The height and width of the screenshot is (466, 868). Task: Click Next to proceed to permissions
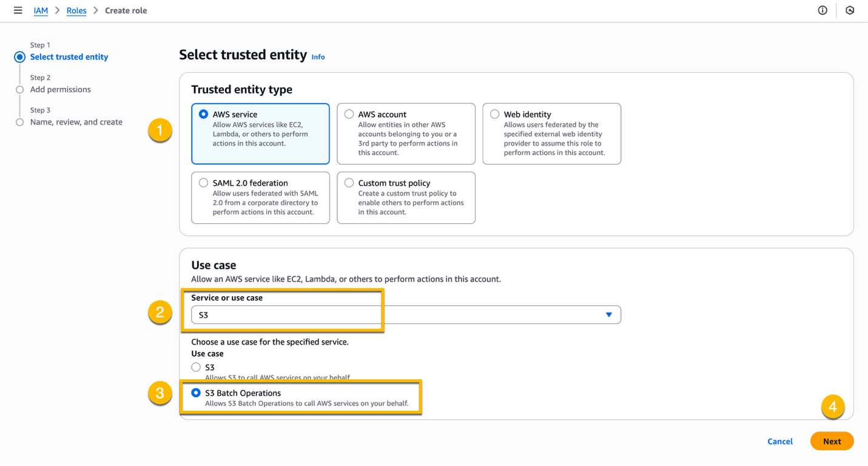832,441
